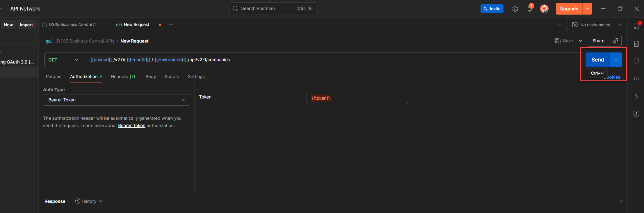Click D365 Business Central APIs breadcrumb
This screenshot has width=644, height=213.
[x=86, y=41]
